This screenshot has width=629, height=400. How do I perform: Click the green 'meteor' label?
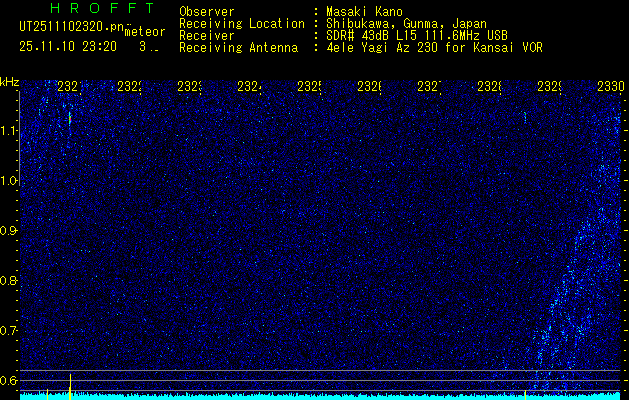coord(145,32)
